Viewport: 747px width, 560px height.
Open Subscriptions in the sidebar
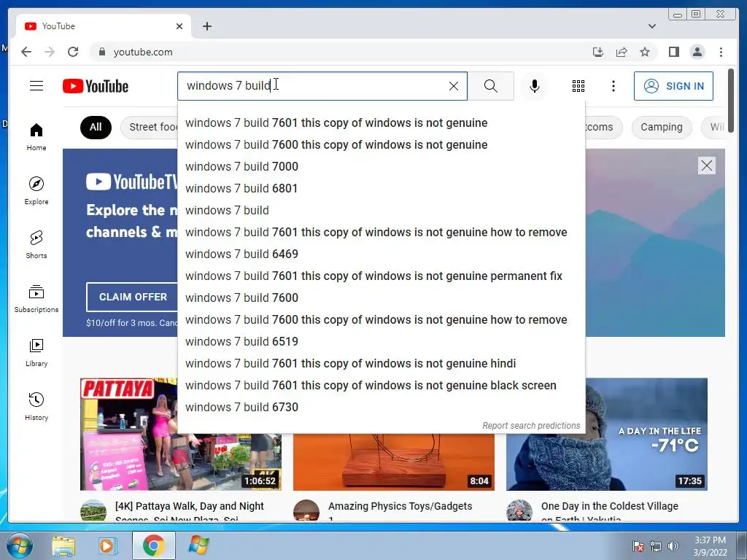(36, 298)
